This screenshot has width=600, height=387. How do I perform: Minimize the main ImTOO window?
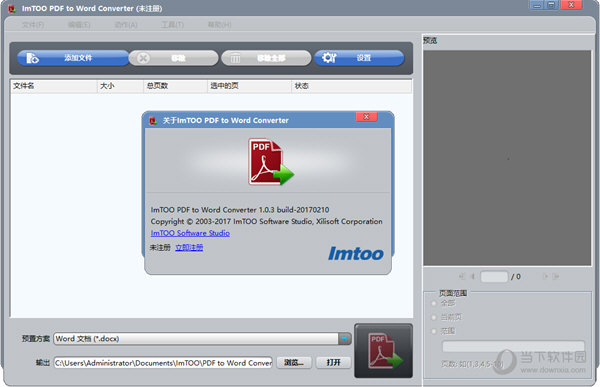[536, 5]
